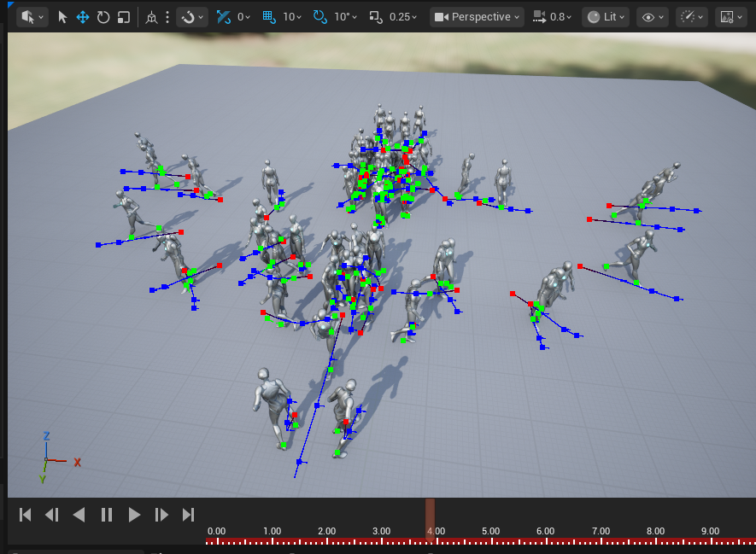Screen dimensions: 756x554
Task: Open the Lit view mode menu
Action: [x=606, y=17]
